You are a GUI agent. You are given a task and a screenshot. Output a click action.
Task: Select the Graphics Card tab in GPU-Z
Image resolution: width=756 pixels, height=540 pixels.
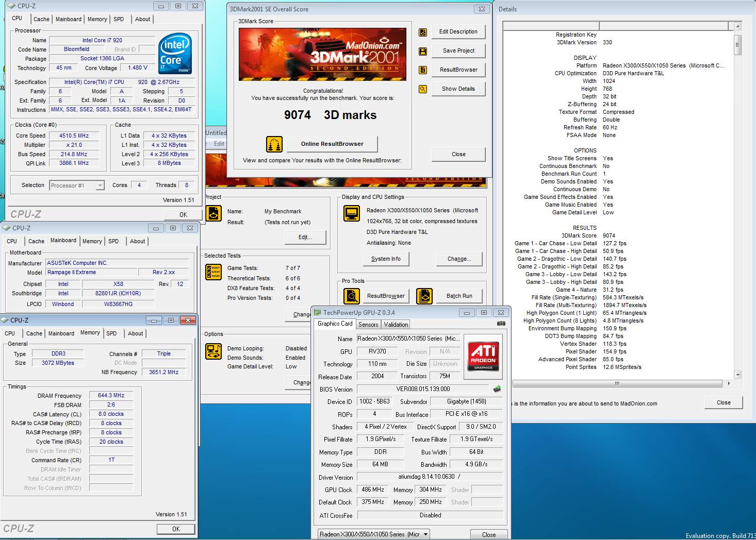[x=335, y=324]
